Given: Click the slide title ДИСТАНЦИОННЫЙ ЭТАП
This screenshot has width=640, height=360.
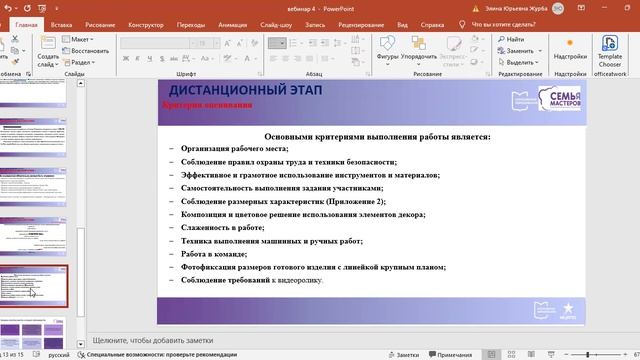Looking at the screenshot, I should tap(245, 90).
